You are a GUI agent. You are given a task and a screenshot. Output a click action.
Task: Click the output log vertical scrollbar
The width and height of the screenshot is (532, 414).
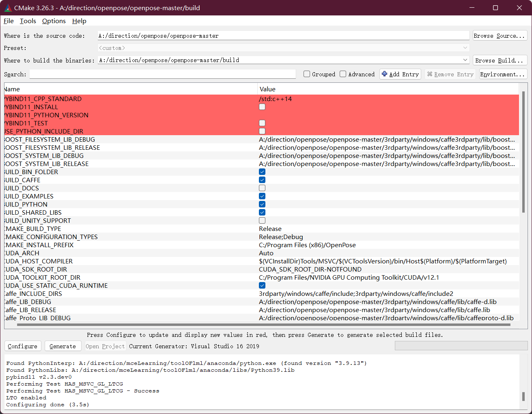pyautogui.click(x=523, y=397)
